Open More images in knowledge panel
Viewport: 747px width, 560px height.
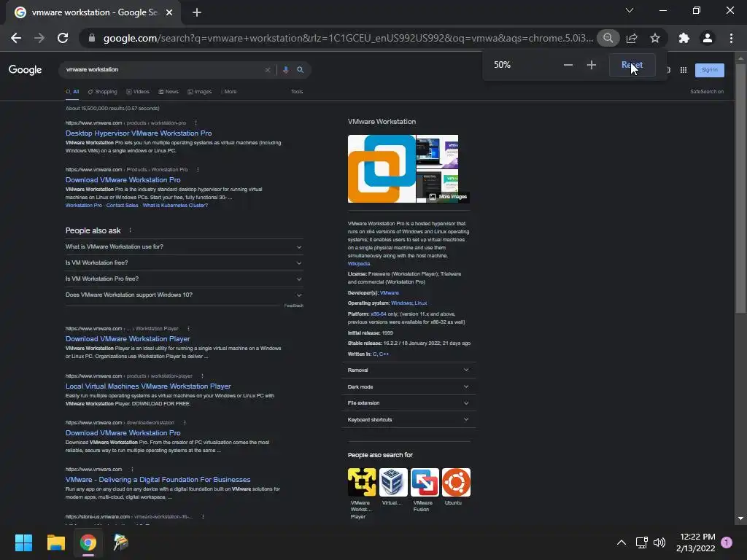[x=448, y=197]
